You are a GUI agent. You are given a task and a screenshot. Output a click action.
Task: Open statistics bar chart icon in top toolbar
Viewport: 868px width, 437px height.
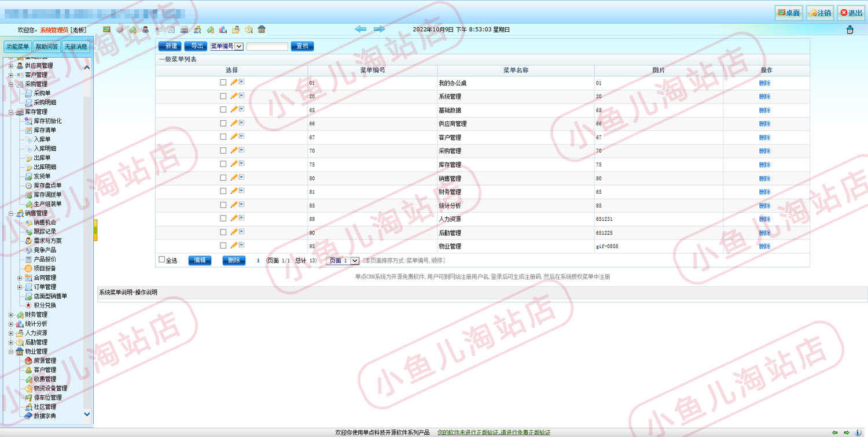(223, 29)
